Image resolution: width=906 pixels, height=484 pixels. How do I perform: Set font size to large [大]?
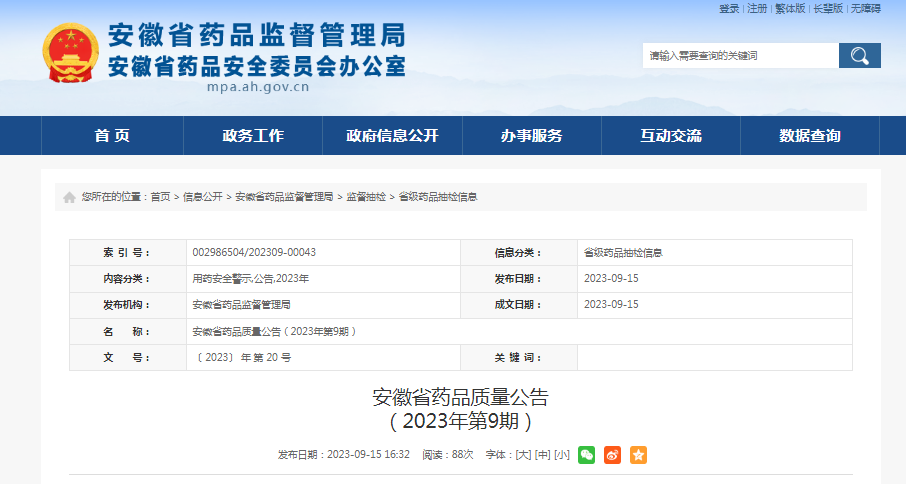click(522, 455)
